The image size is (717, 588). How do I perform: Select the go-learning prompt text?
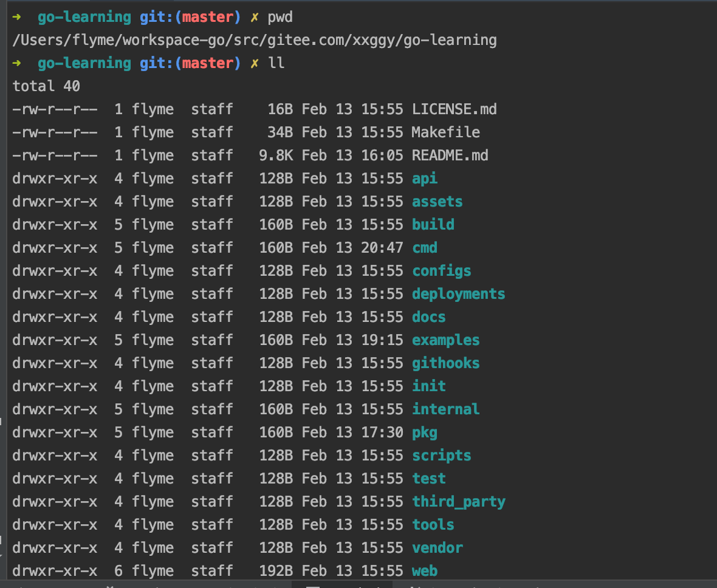(84, 16)
